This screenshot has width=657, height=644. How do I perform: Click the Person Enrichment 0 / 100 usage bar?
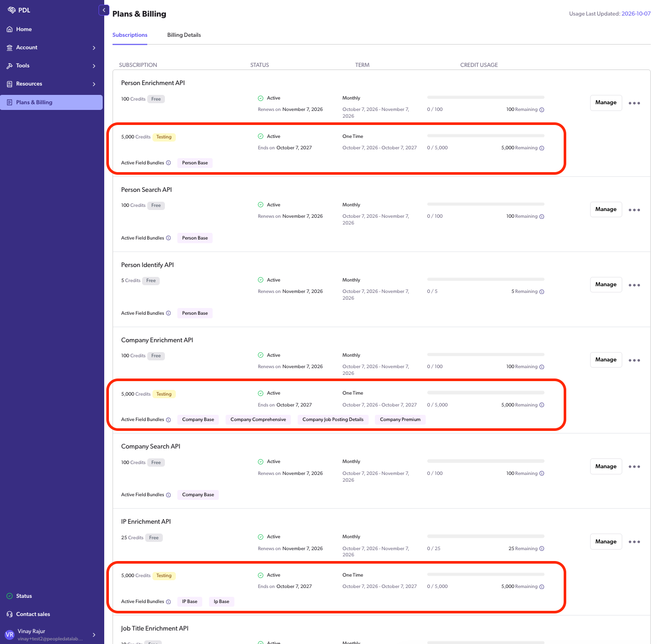(x=486, y=97)
